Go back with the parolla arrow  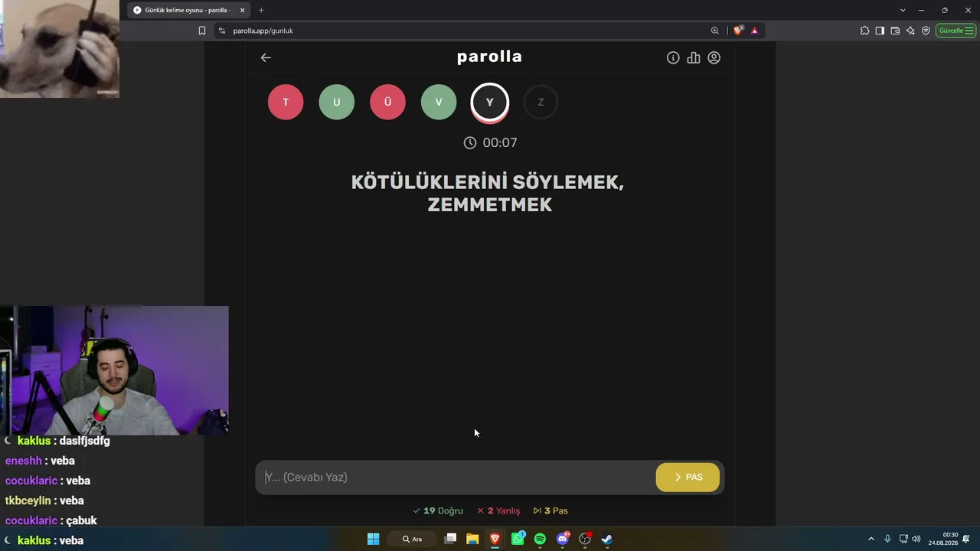[x=266, y=57]
